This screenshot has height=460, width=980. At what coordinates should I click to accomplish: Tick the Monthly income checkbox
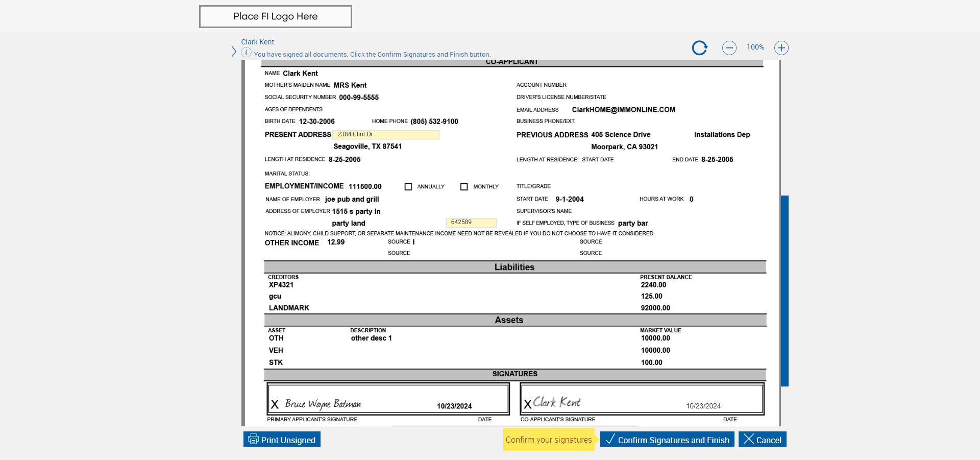(464, 187)
